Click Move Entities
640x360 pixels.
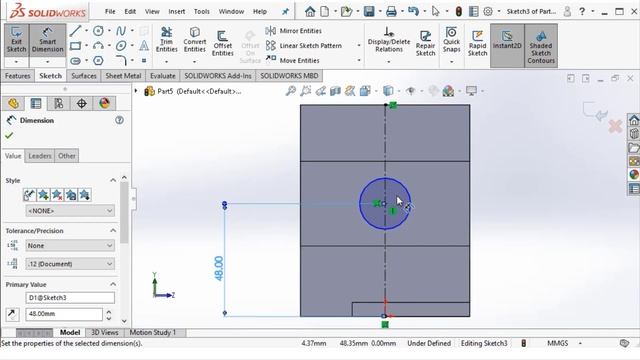click(293, 60)
